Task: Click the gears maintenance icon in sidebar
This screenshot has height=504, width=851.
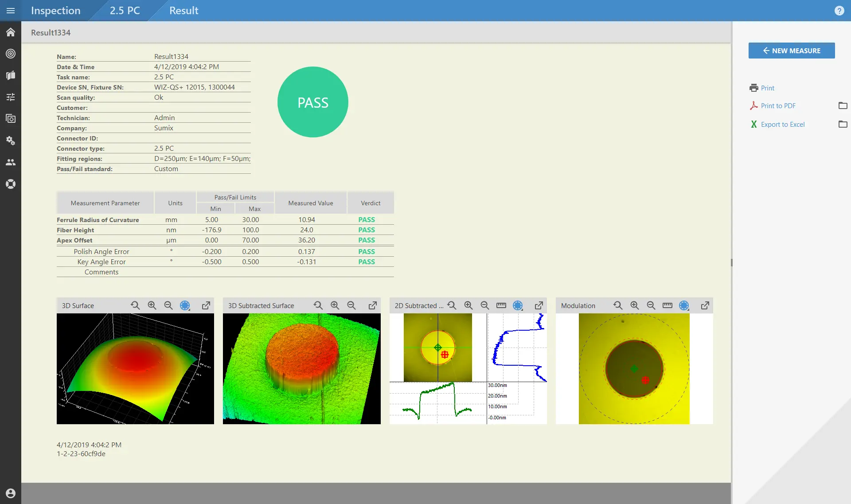Action: pos(11,141)
